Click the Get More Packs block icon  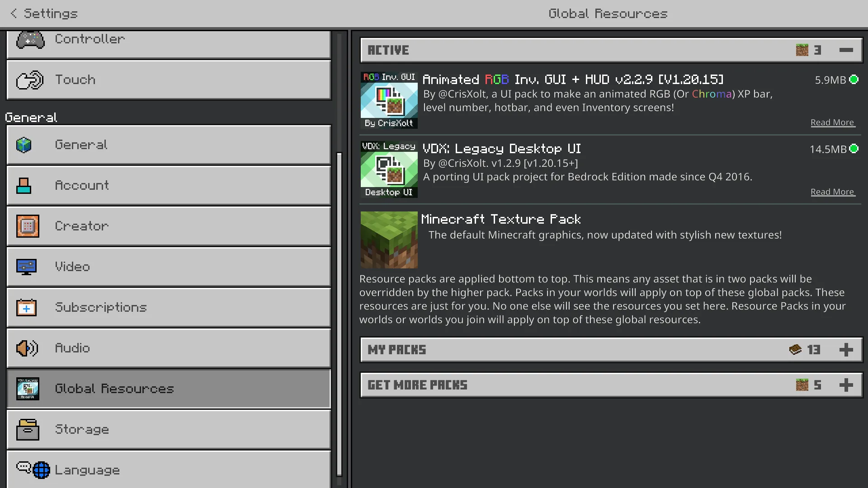click(802, 385)
